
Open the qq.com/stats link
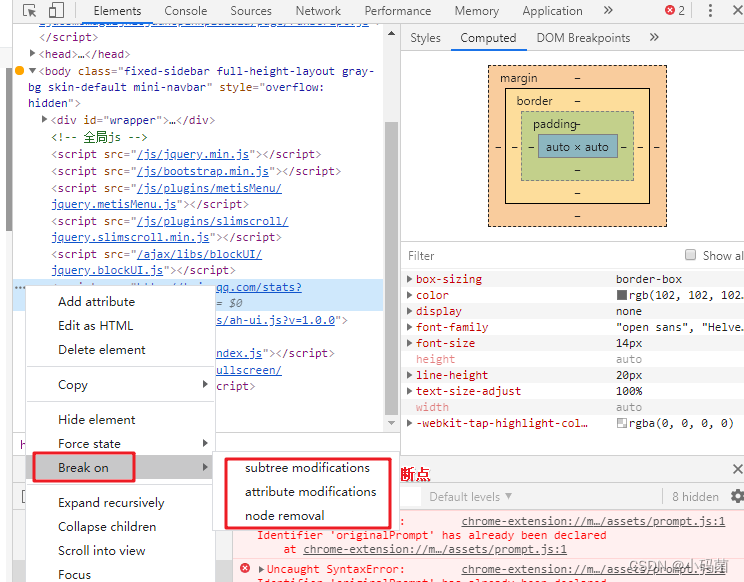click(x=259, y=287)
